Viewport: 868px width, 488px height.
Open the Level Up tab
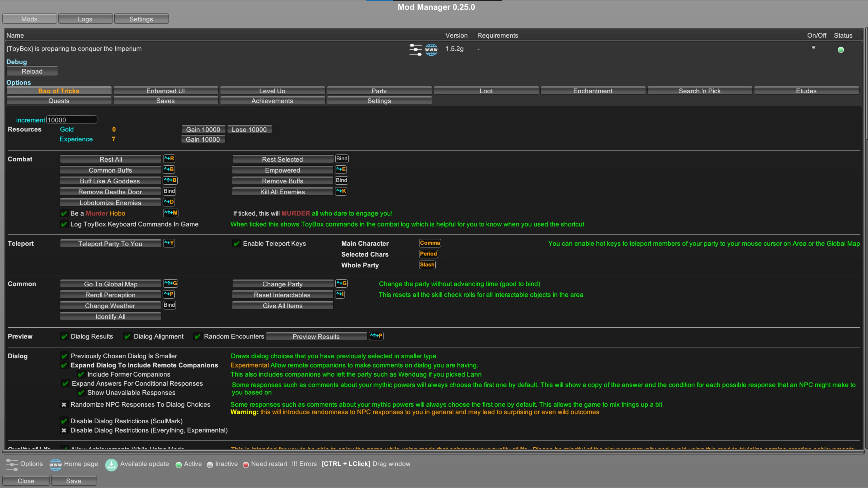[272, 91]
